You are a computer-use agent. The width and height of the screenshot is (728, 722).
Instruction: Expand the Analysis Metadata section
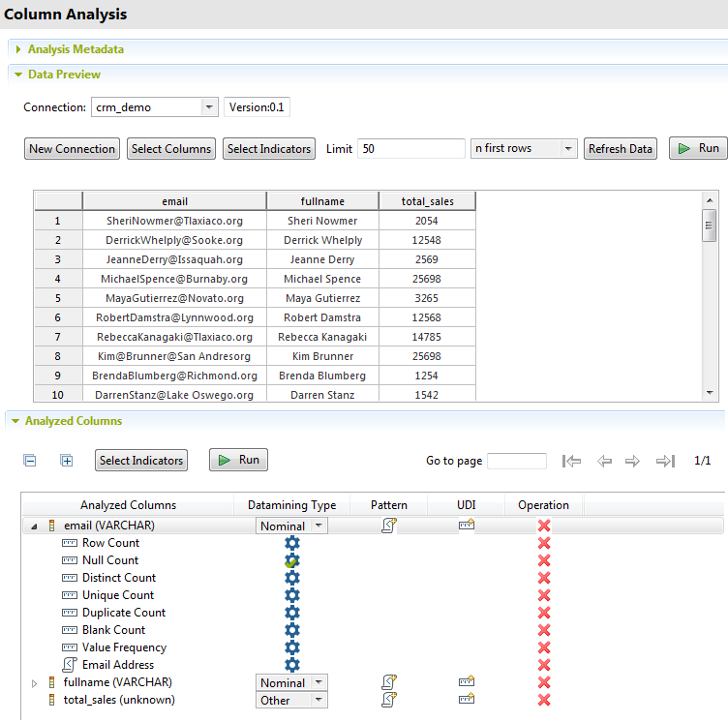coord(17,49)
